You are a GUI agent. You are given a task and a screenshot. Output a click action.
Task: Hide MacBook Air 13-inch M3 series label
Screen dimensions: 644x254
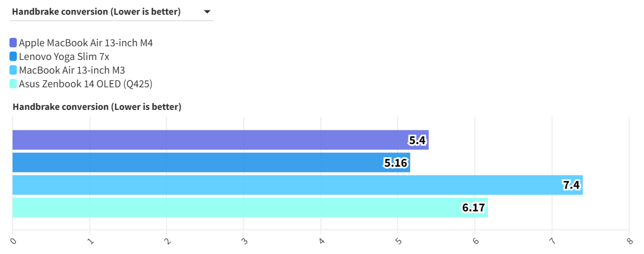(x=72, y=70)
